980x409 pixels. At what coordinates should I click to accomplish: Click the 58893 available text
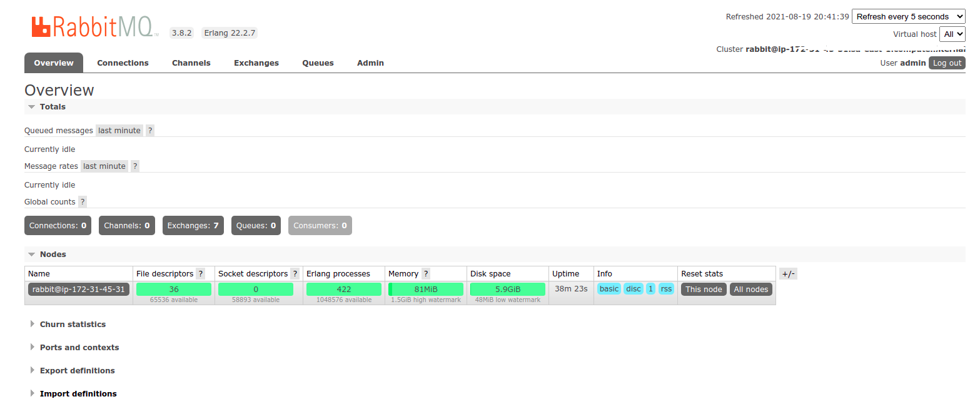click(x=256, y=300)
